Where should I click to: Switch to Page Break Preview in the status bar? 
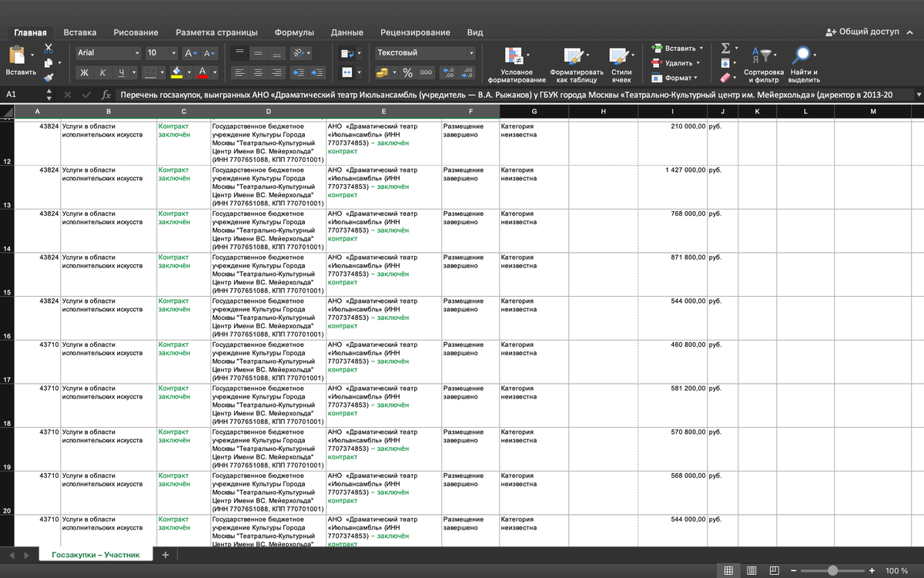pos(775,570)
